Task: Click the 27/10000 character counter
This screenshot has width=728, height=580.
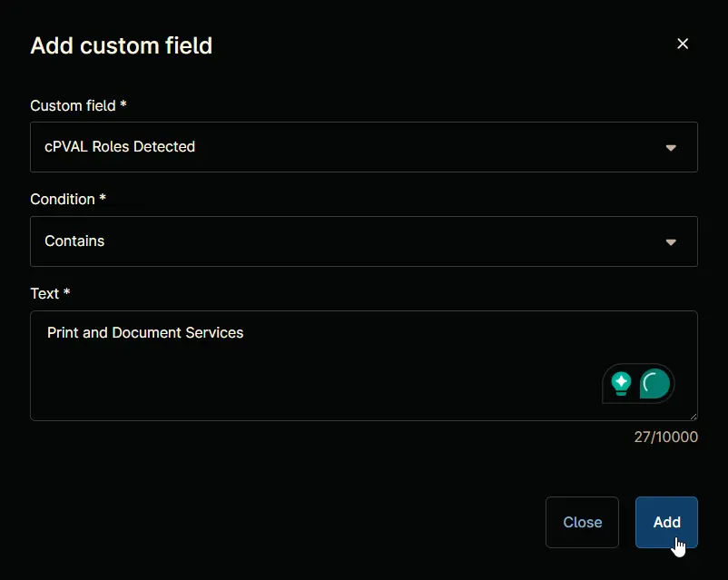Action: pos(665,437)
